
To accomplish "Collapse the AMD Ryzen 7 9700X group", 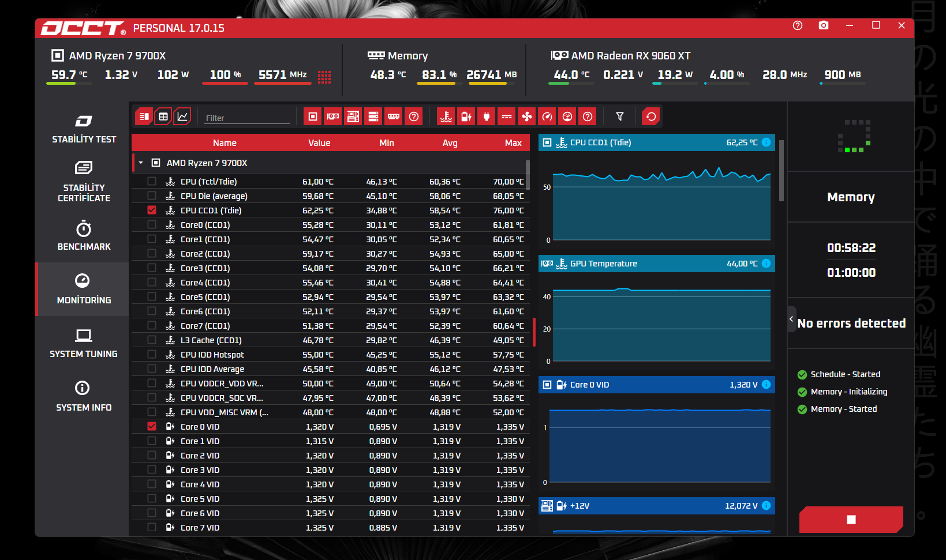I will click(x=141, y=163).
